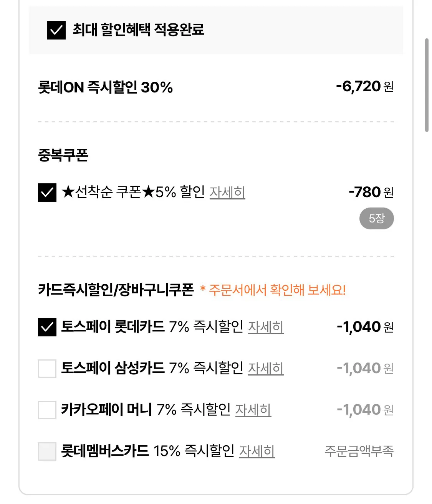
Task: Enable 토스페이 삼성카드 7% 즉시할인
Action: point(46,369)
